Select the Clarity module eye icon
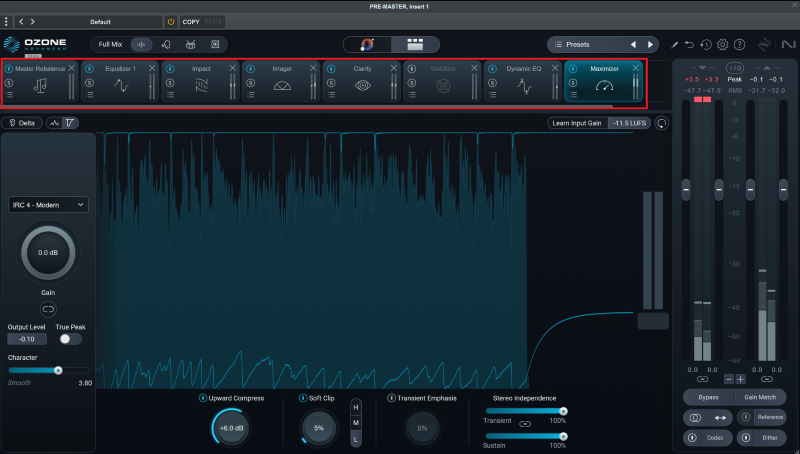Screen dimensions: 800x454 click(362, 86)
